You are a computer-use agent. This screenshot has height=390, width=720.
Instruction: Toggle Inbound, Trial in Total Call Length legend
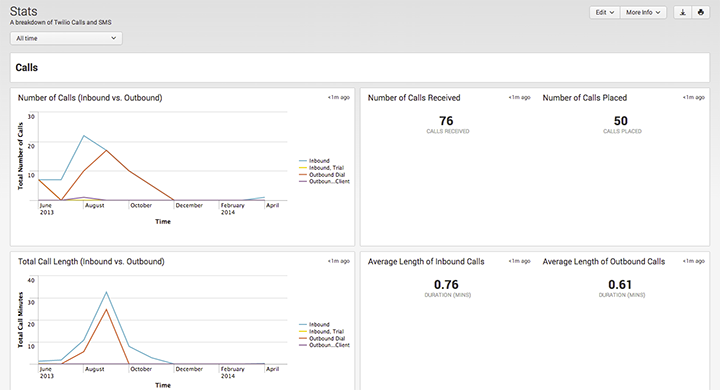[x=321, y=331]
